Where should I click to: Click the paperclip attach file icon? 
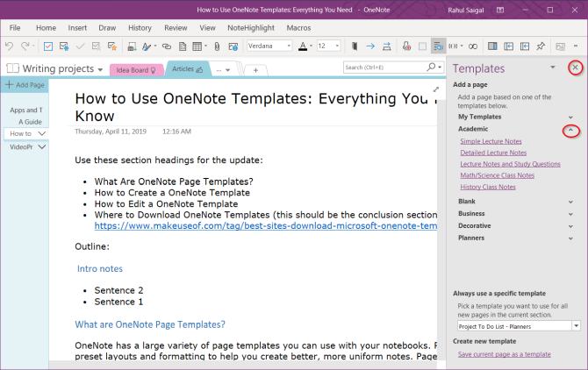217,46
